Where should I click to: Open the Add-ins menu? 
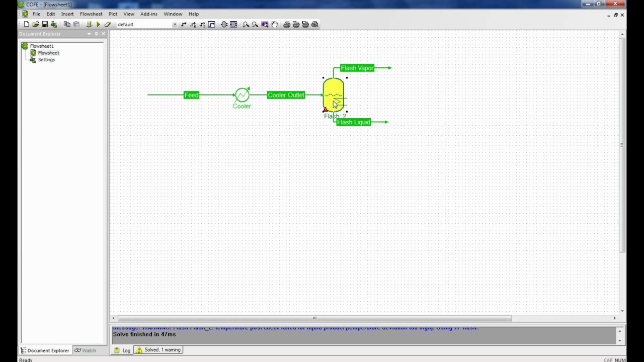149,14
